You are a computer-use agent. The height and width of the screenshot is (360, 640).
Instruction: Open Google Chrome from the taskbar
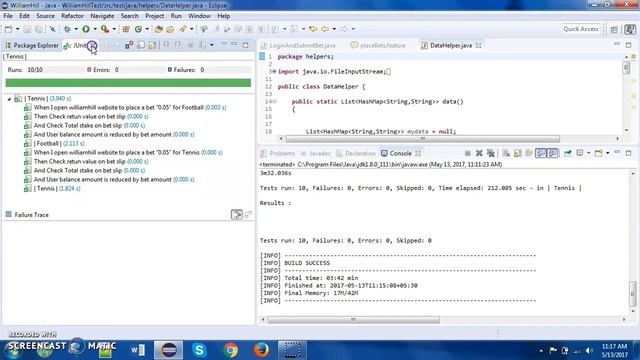(231, 350)
